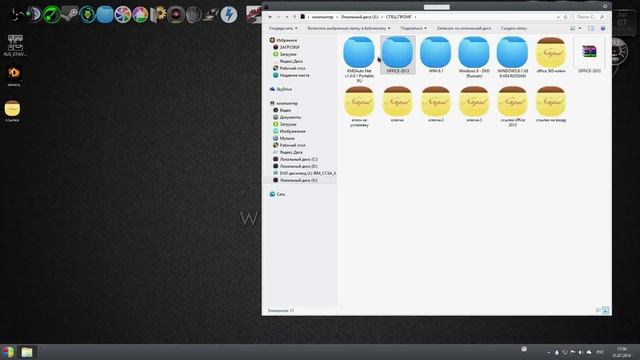Click Создать папку button
Viewport: 640px width, 360px height.
point(514,28)
